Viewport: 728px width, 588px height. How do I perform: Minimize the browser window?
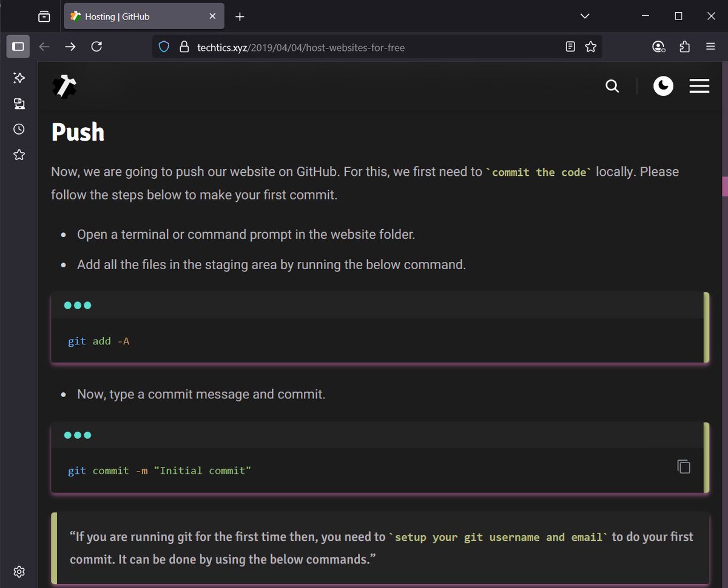(646, 16)
